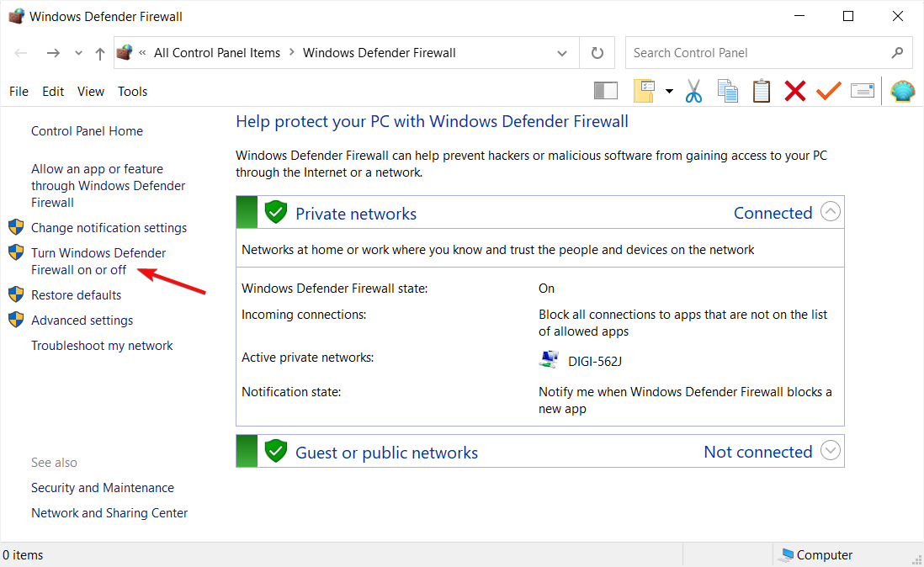Click Windows Defender Firewall breadcrumb segment

click(x=379, y=53)
